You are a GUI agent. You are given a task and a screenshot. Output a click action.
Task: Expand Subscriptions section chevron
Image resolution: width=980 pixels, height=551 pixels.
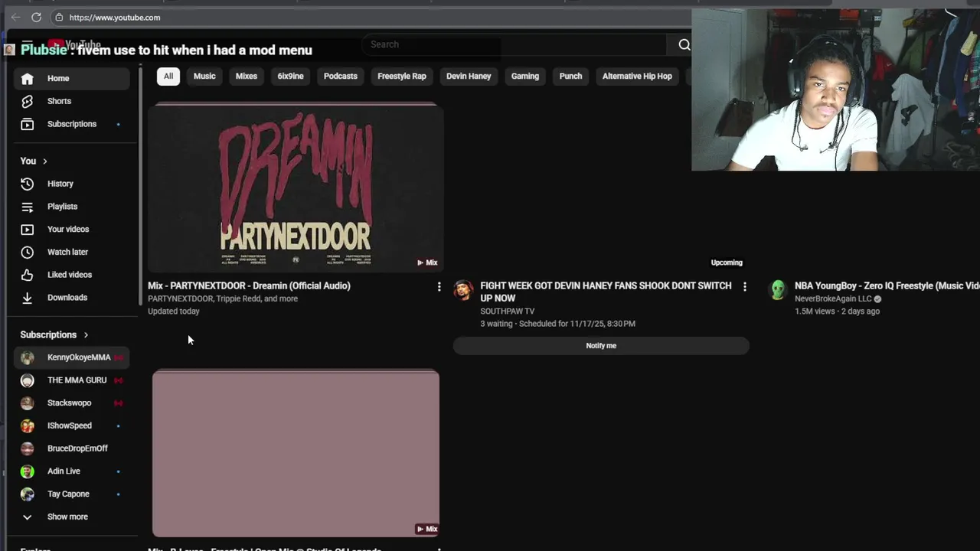pos(86,334)
